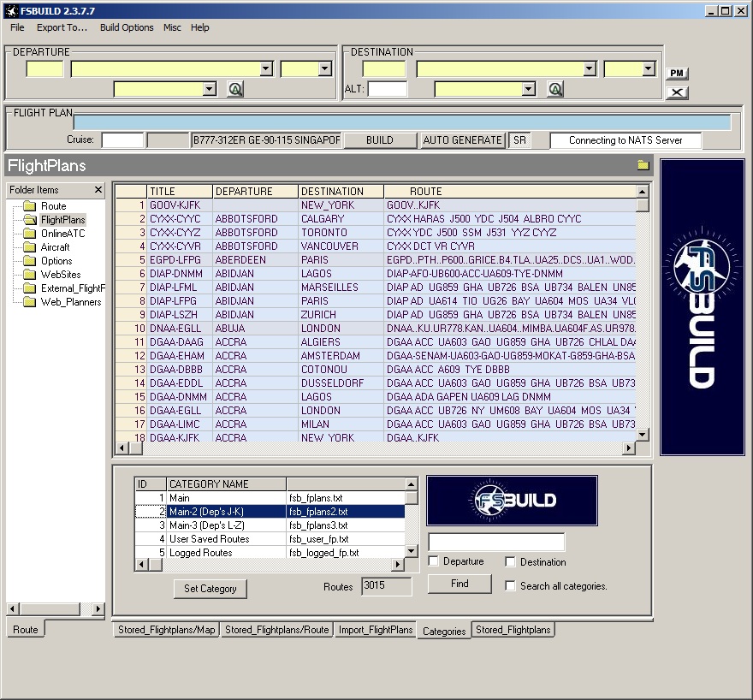The image size is (753, 700).
Task: Click the aircraft type B777-312ER button
Action: pos(266,140)
